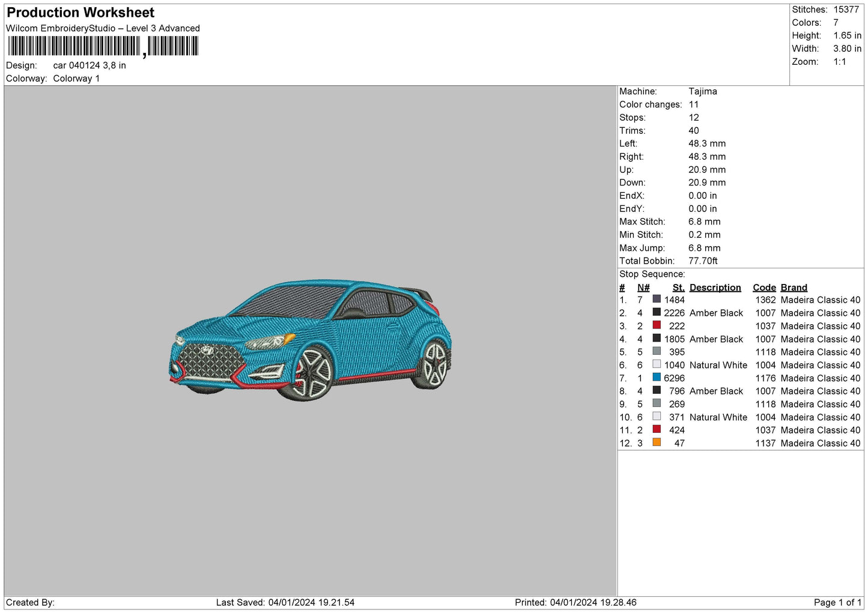Select the gray swatch beside stitch count 395
868x613 pixels.
point(657,351)
